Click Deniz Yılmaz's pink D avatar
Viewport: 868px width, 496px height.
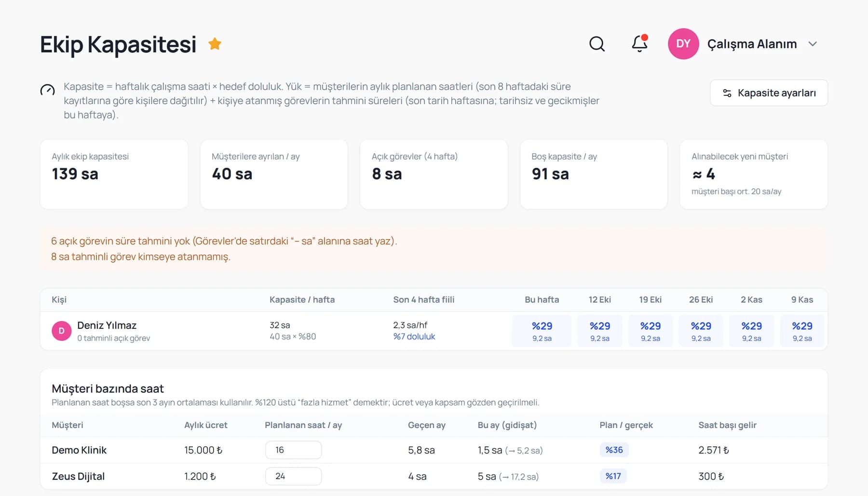pos(62,331)
